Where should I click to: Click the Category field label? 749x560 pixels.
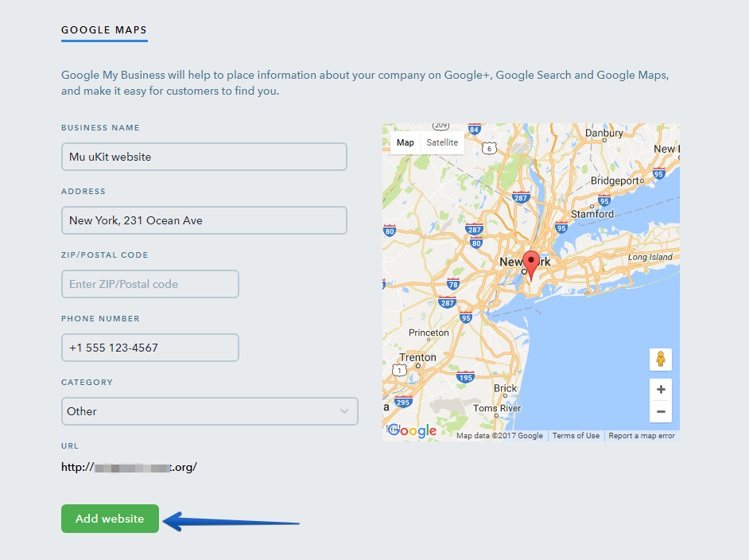(87, 383)
